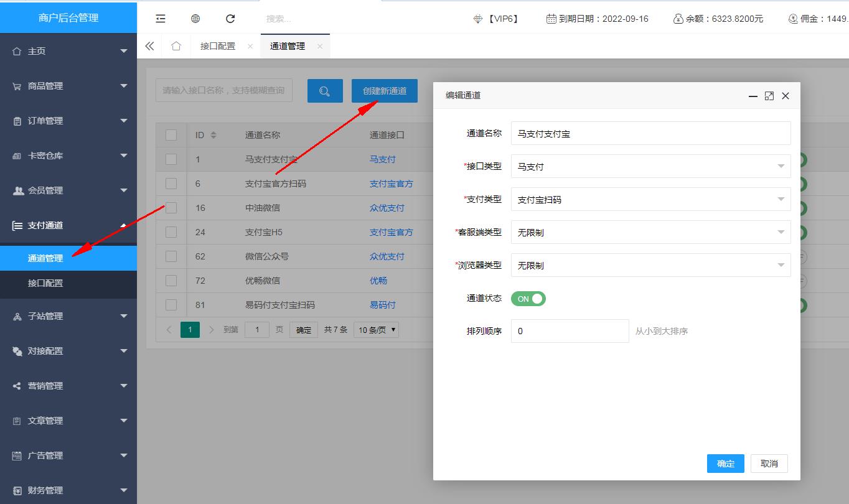Image resolution: width=849 pixels, height=504 pixels.
Task: Check the row checkbox for ID 1
Action: 171,159
